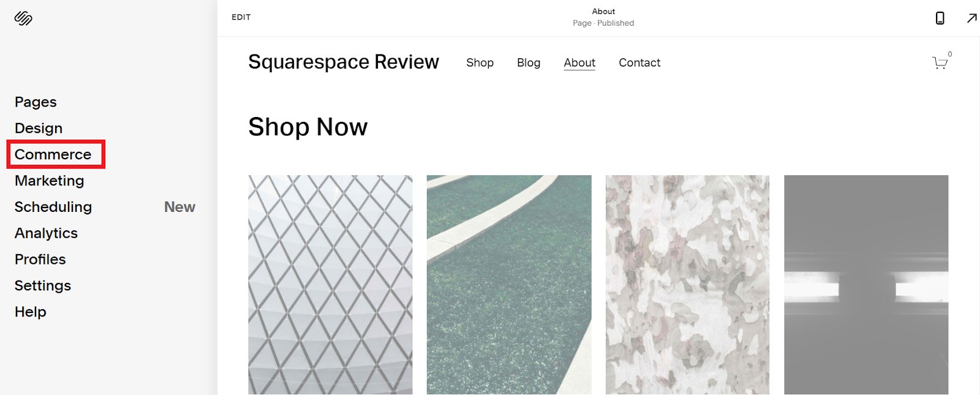The image size is (980, 395).
Task: Expand preview with the arrow icon
Action: (x=971, y=18)
